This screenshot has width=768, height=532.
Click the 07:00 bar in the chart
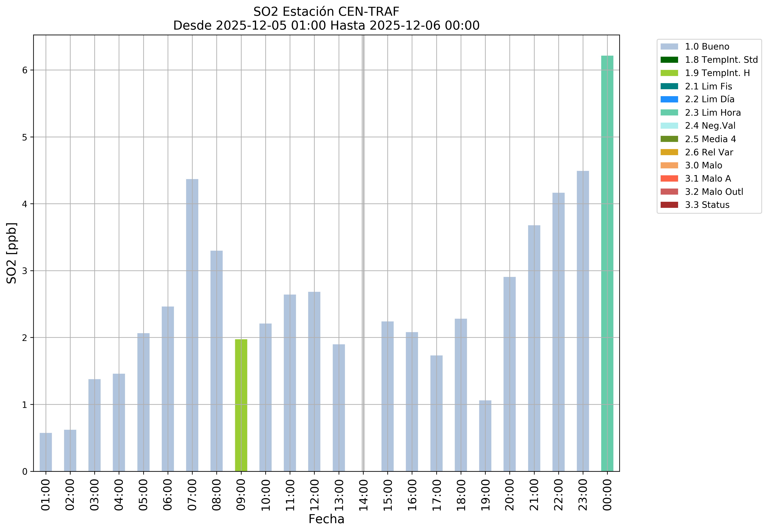(x=192, y=325)
